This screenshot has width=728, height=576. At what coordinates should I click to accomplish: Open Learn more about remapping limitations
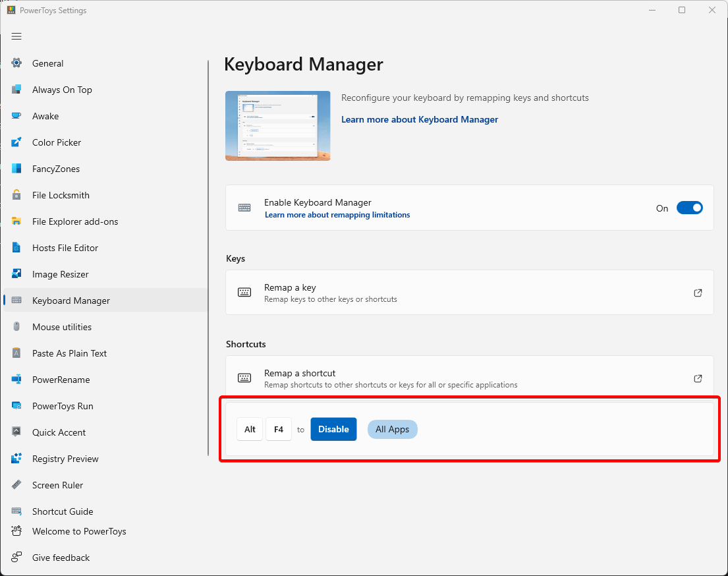[x=337, y=215]
